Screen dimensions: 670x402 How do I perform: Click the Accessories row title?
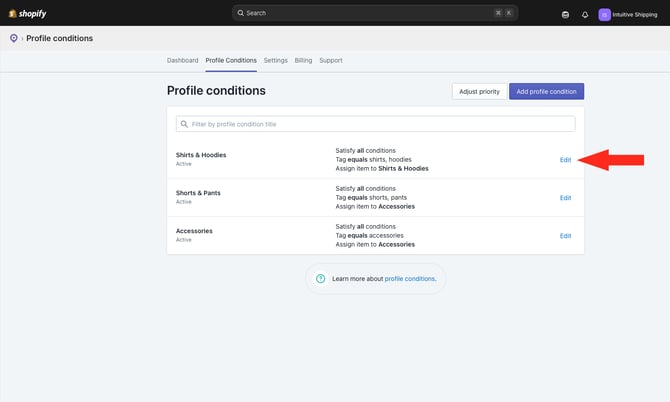point(194,231)
